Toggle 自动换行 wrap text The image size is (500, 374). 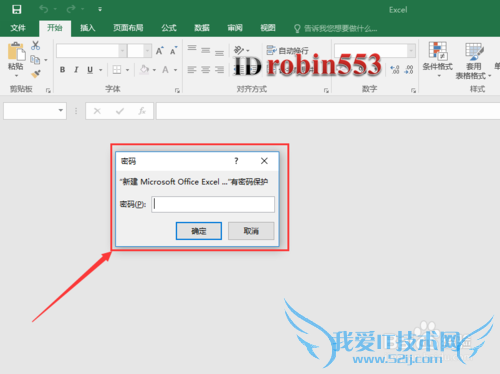pyautogui.click(x=287, y=51)
